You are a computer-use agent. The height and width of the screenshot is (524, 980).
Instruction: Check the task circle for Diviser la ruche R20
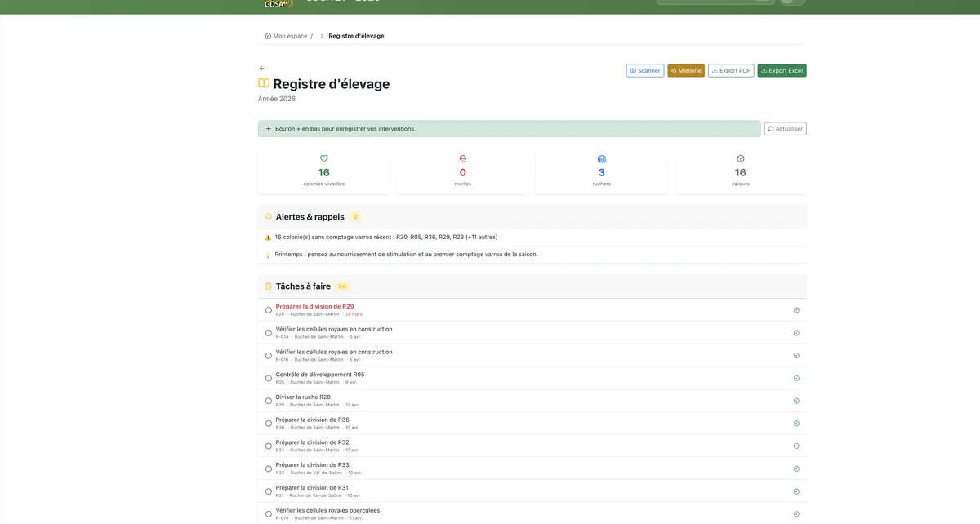tap(268, 400)
